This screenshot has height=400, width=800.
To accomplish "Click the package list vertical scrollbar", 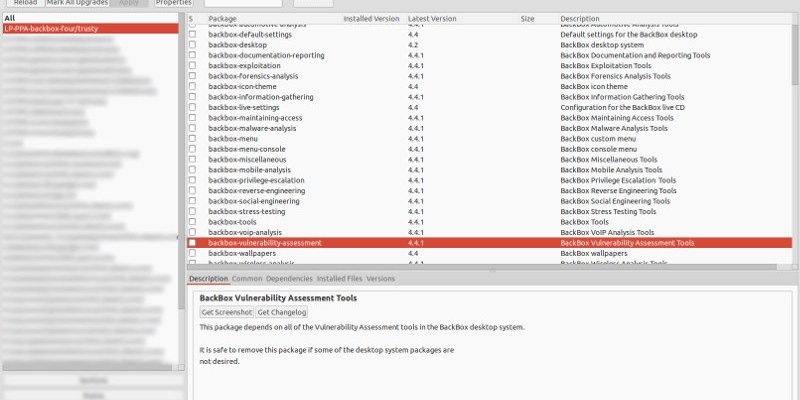I will pos(795,56).
